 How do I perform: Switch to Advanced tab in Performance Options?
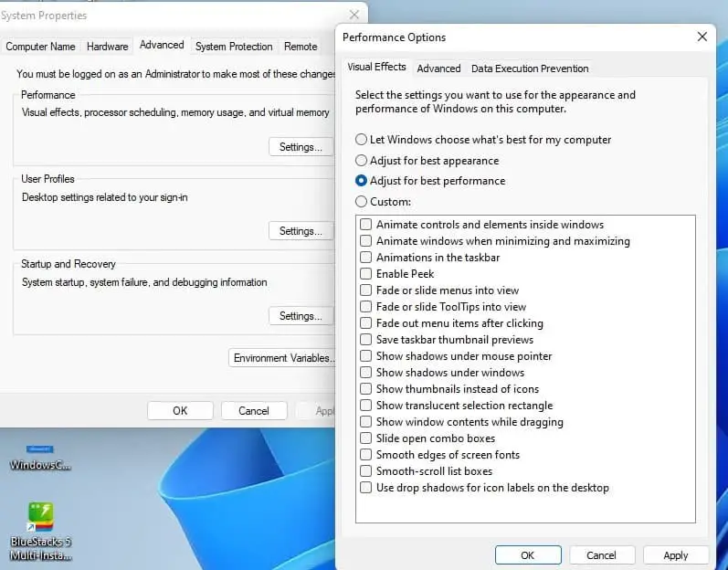point(438,69)
